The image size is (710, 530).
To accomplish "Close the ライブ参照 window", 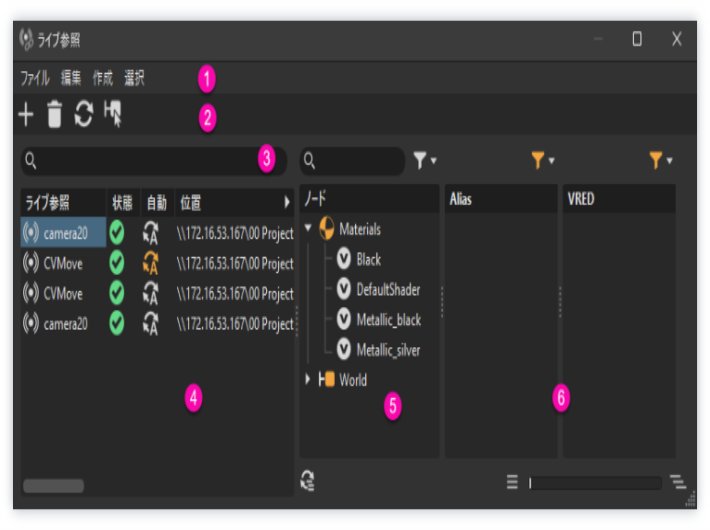I will (x=676, y=39).
